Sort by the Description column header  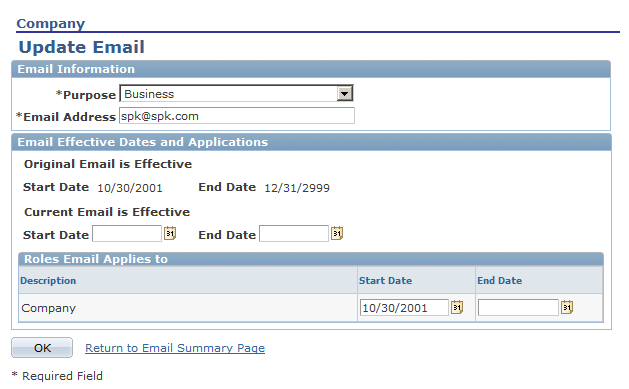tap(48, 281)
